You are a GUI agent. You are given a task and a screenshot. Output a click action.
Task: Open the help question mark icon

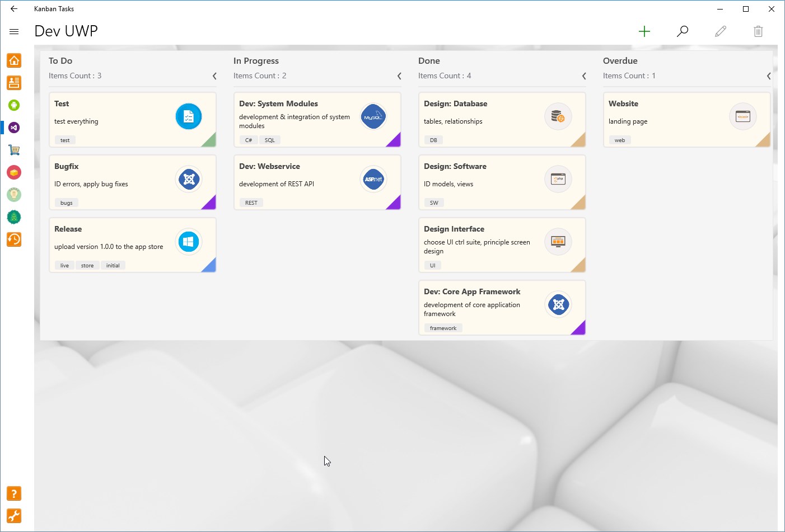click(14, 493)
